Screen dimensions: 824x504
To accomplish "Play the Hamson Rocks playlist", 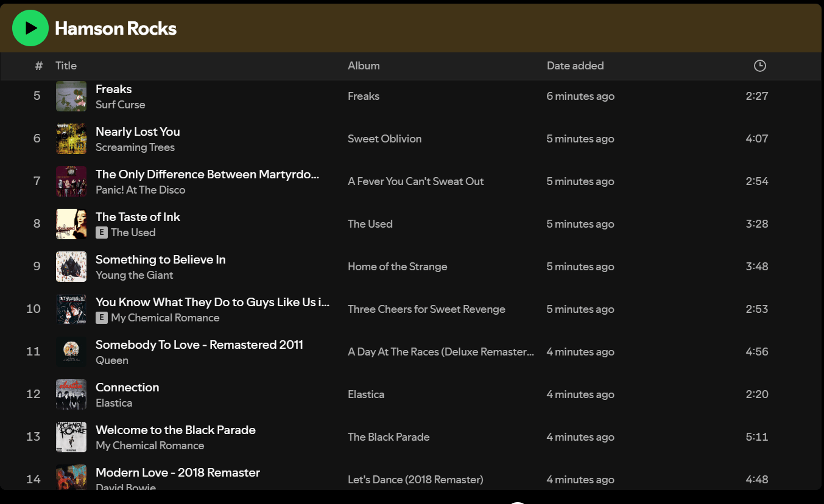I will pyautogui.click(x=30, y=28).
